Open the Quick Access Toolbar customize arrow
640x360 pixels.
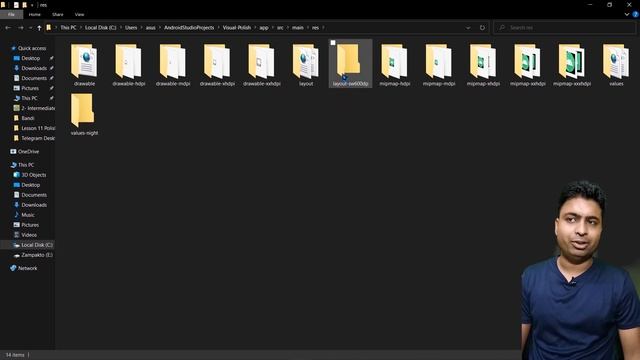click(32, 5)
